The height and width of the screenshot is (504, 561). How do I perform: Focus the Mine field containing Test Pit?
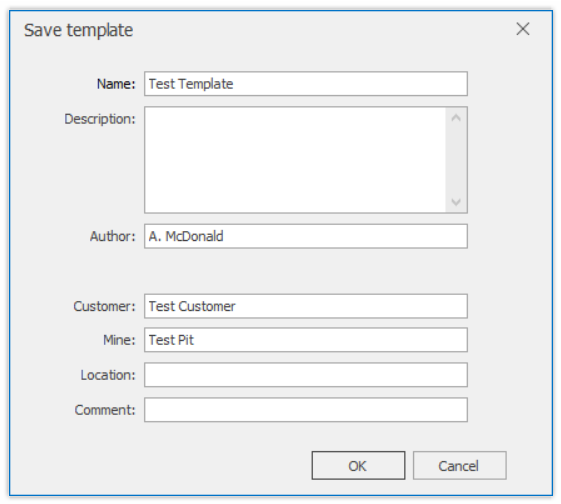306,340
